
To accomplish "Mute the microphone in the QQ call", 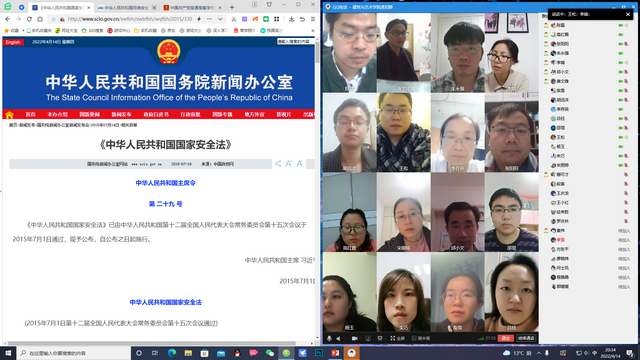I will [x=329, y=338].
